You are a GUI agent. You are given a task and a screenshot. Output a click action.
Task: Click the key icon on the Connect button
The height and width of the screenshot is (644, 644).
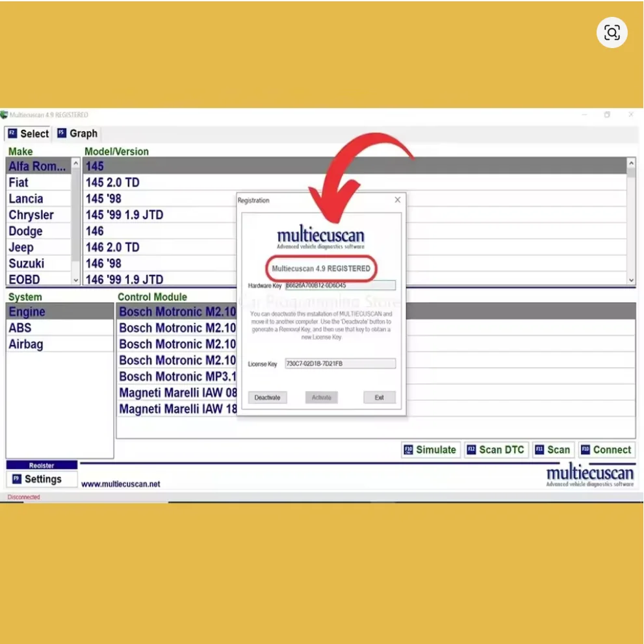point(586,450)
